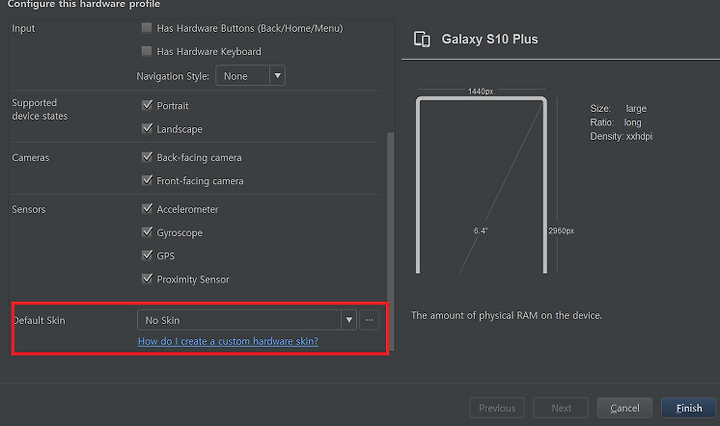This screenshot has width=720, height=426.
Task: Uncheck the Proximity Sensor option
Action: (147, 279)
